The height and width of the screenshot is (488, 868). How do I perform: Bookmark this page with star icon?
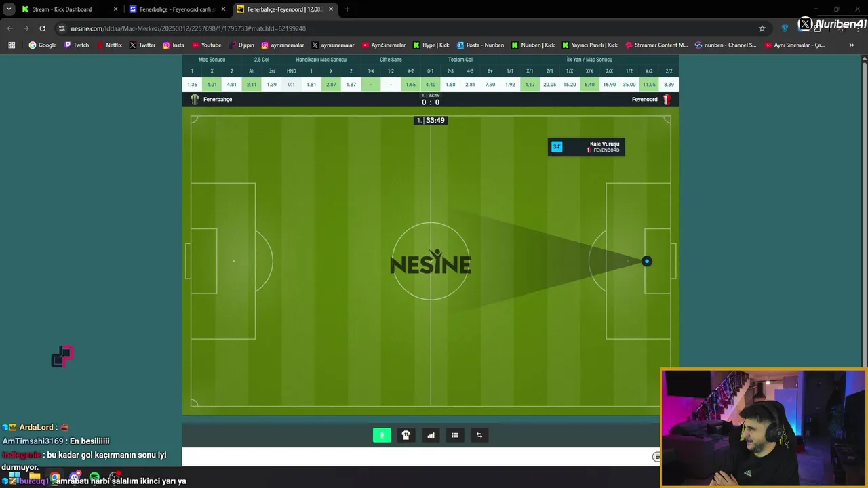(762, 28)
